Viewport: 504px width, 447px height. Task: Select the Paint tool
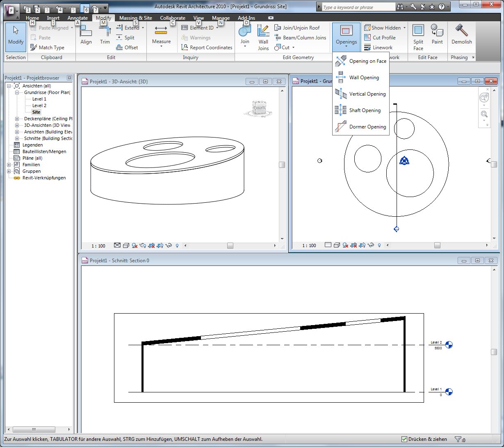tap(437, 35)
